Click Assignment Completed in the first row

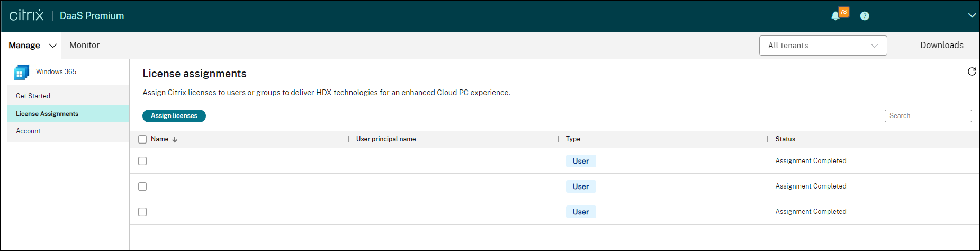(x=811, y=161)
